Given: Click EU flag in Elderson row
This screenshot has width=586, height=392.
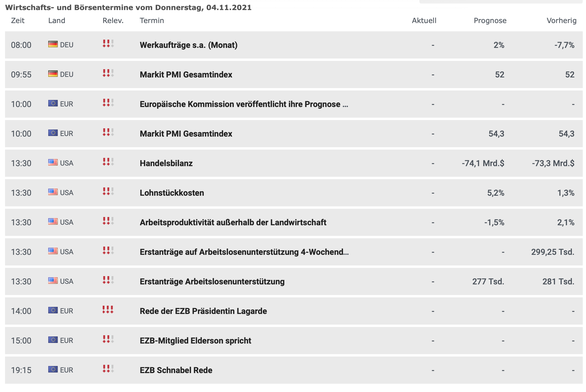Looking at the screenshot, I should [x=53, y=340].
